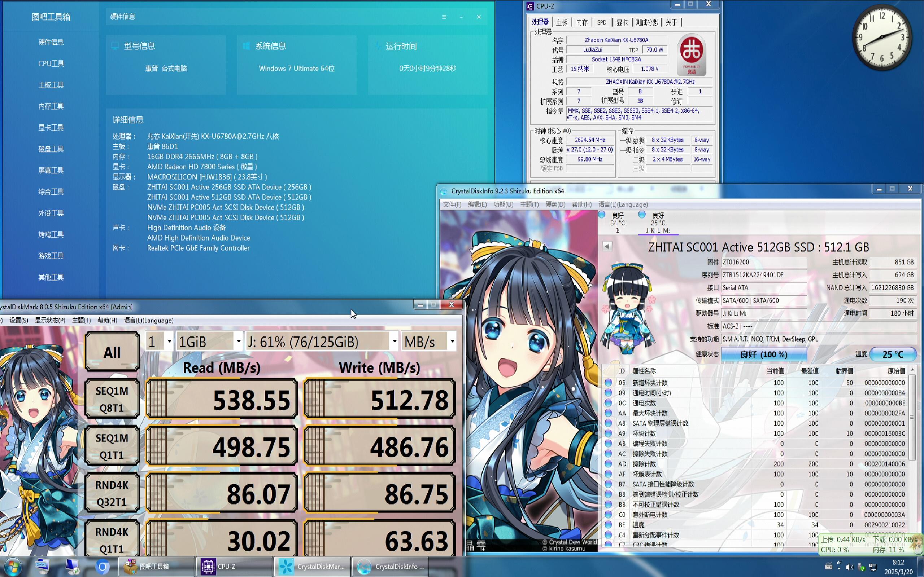Click the network icon in the system tray

click(873, 567)
